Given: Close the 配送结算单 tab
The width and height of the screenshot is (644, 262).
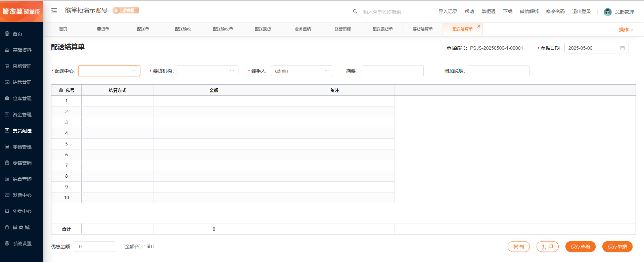Looking at the screenshot, I should point(479,26).
